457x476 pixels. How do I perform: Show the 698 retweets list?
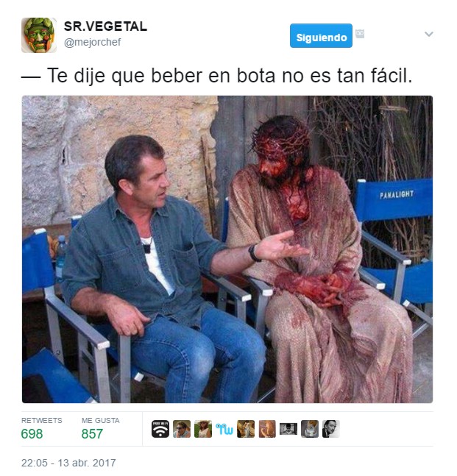[42, 429]
